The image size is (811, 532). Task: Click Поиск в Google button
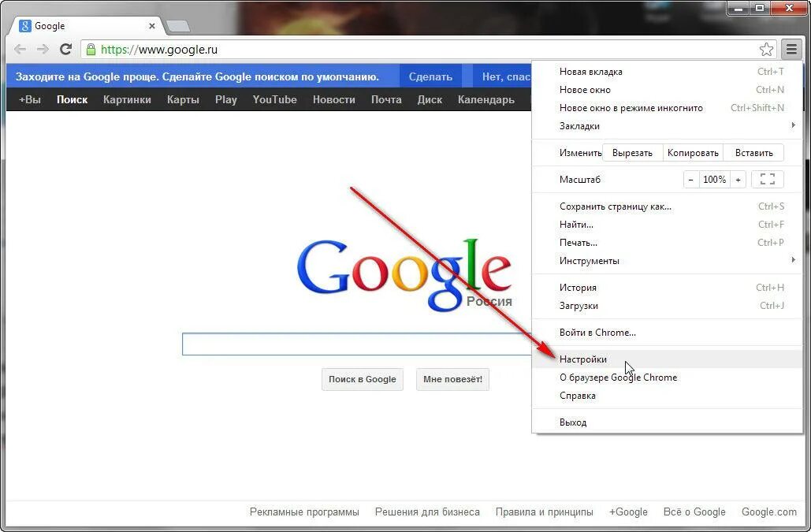362,379
